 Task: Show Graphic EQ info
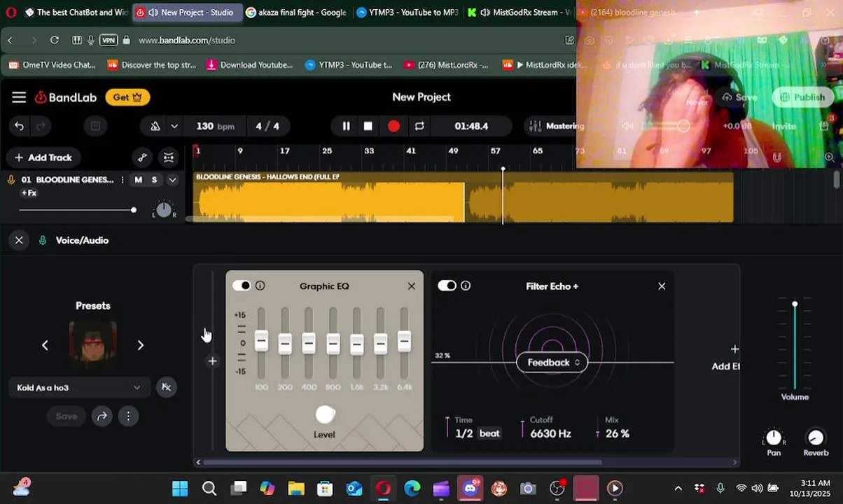[x=260, y=286]
